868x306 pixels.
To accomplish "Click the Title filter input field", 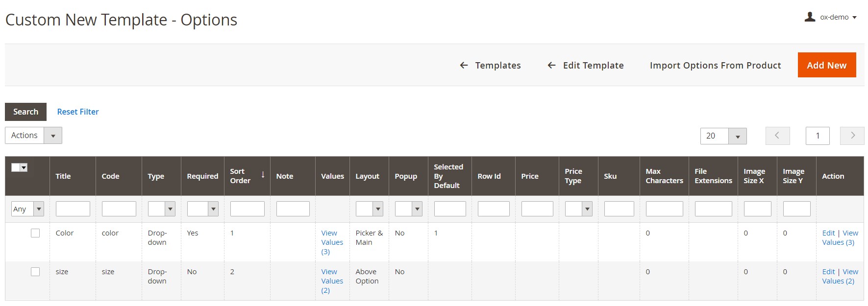I will tap(73, 209).
